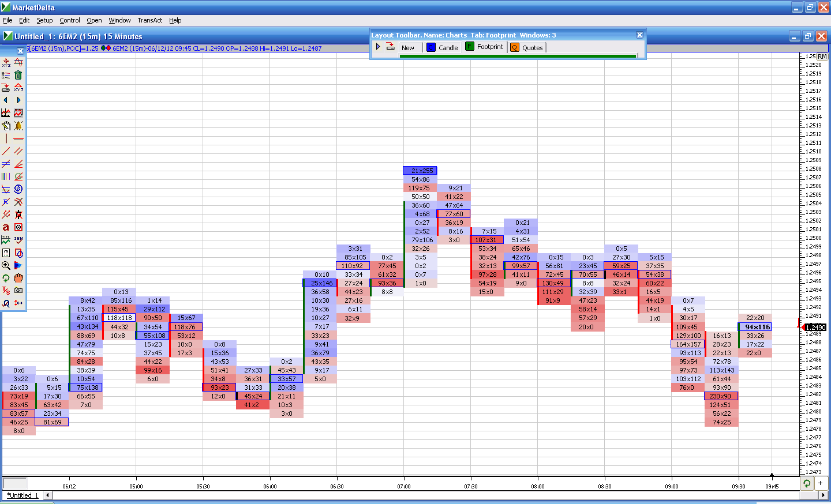Click the plus button beside the refresh icon
Image resolution: width=831 pixels, height=504 pixels.
(820, 483)
